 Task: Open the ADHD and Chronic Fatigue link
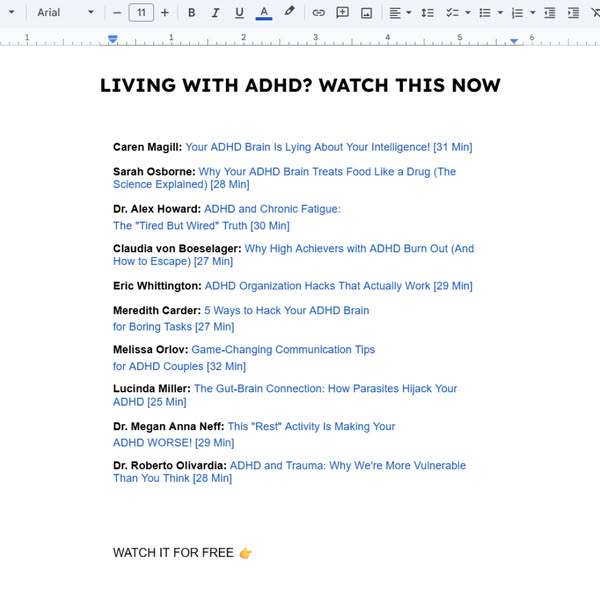coord(272,209)
